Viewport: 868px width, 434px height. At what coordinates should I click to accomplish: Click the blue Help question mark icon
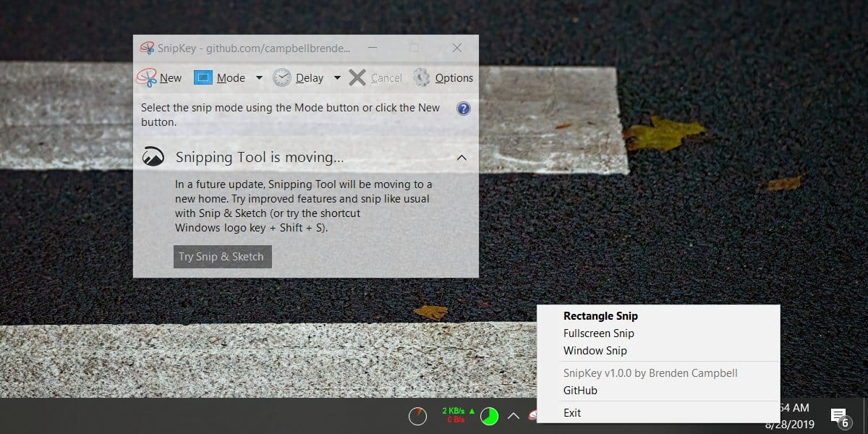464,109
